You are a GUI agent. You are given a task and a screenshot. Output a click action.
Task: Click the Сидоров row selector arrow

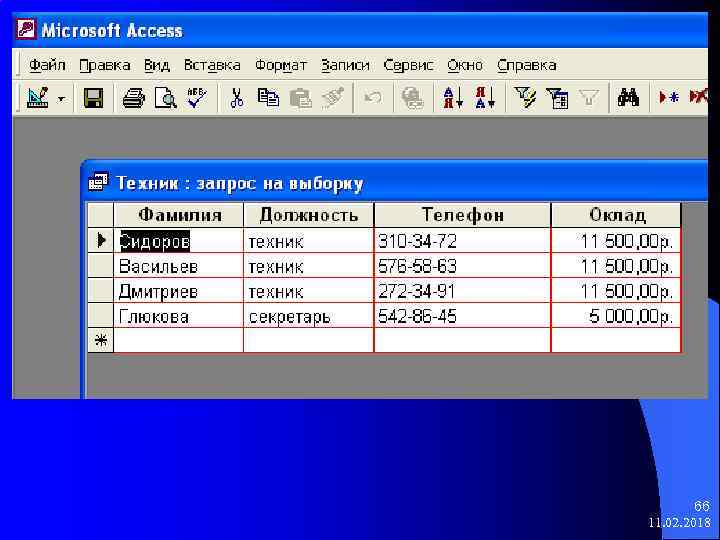coord(101,240)
